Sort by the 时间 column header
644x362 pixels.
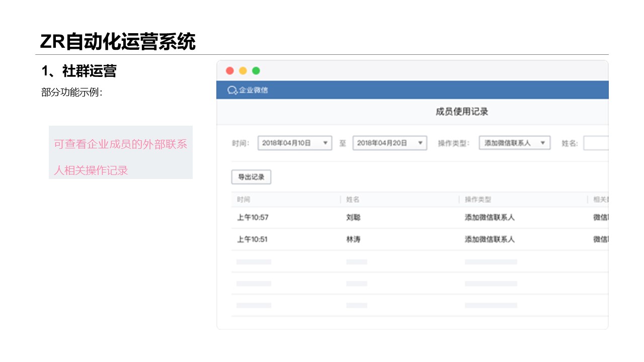click(244, 200)
